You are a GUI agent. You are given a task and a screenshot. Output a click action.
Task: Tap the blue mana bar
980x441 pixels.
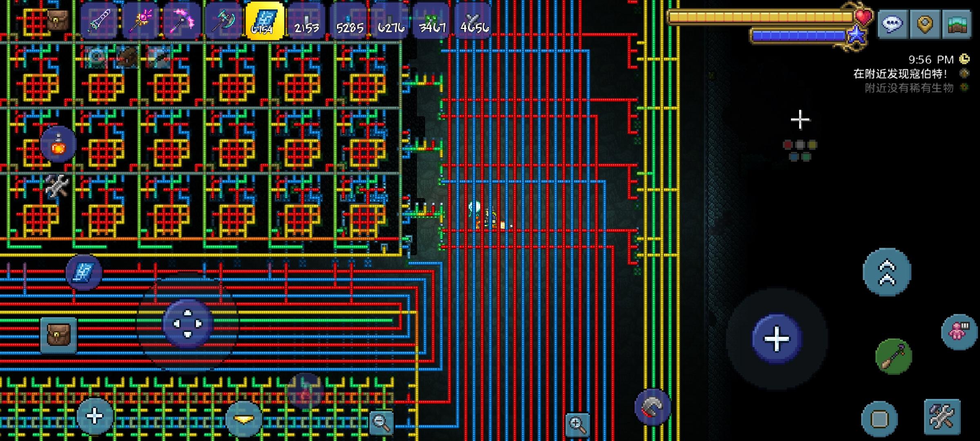point(798,36)
